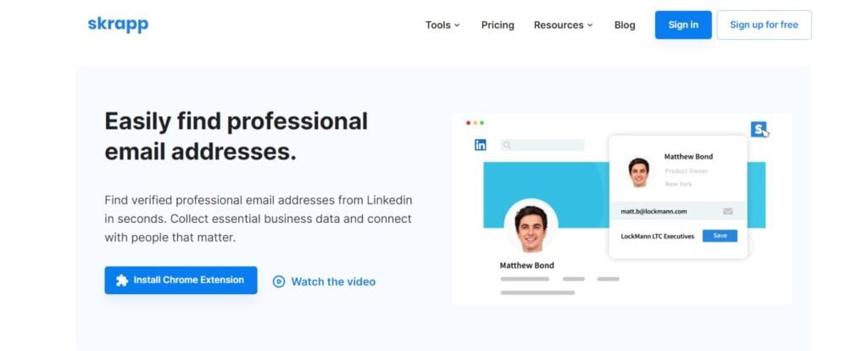Viewport: 868px width, 351px height.
Task: Click the envelope icon beside email address
Action: coord(728,211)
